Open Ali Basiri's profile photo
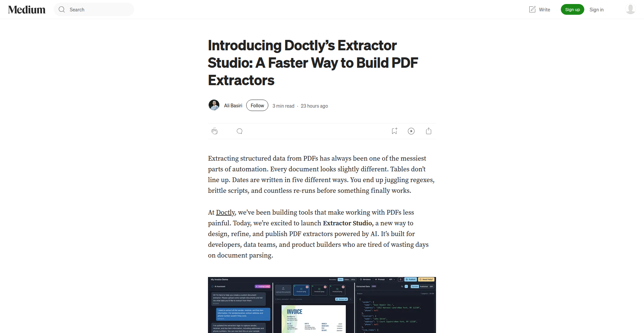644x333 pixels. [x=214, y=105]
